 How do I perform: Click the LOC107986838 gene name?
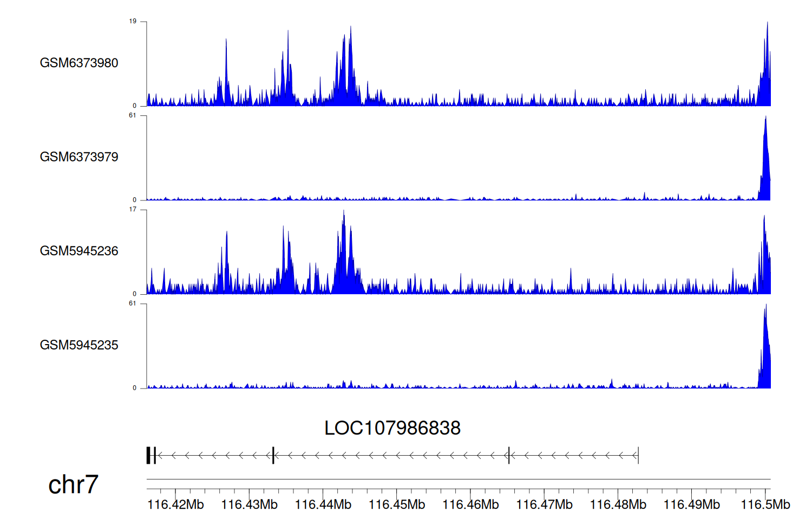(392, 428)
